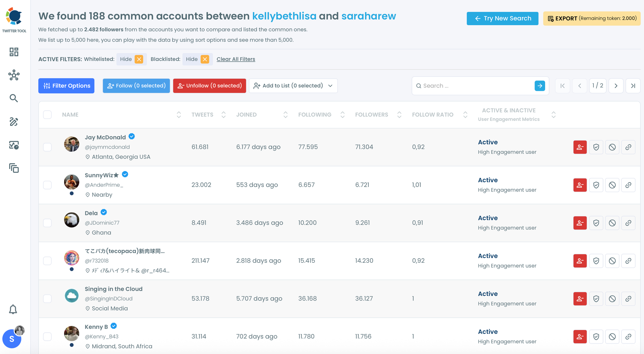Click Clear All Filters
The height and width of the screenshot is (354, 644).
235,59
